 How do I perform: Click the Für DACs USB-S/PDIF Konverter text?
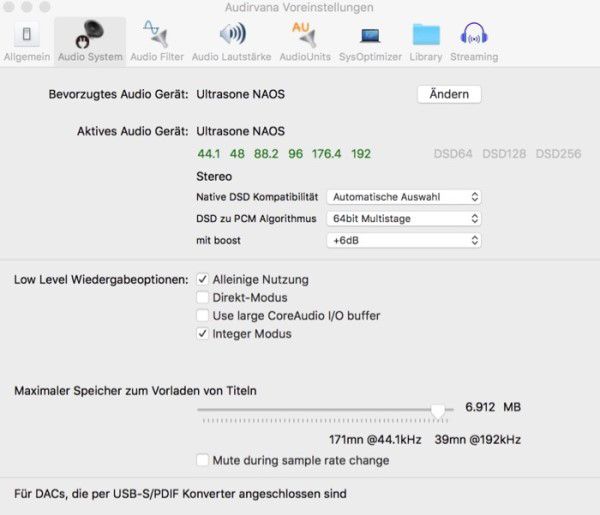point(180,494)
